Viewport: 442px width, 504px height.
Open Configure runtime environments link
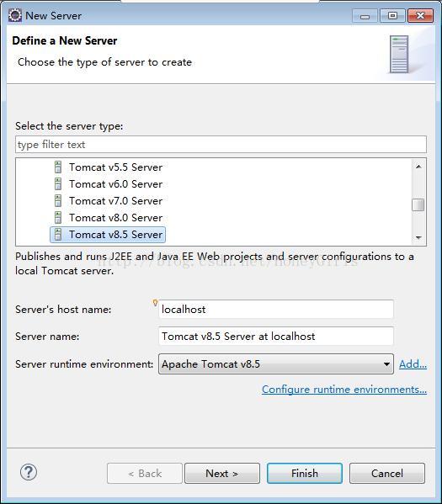344,390
